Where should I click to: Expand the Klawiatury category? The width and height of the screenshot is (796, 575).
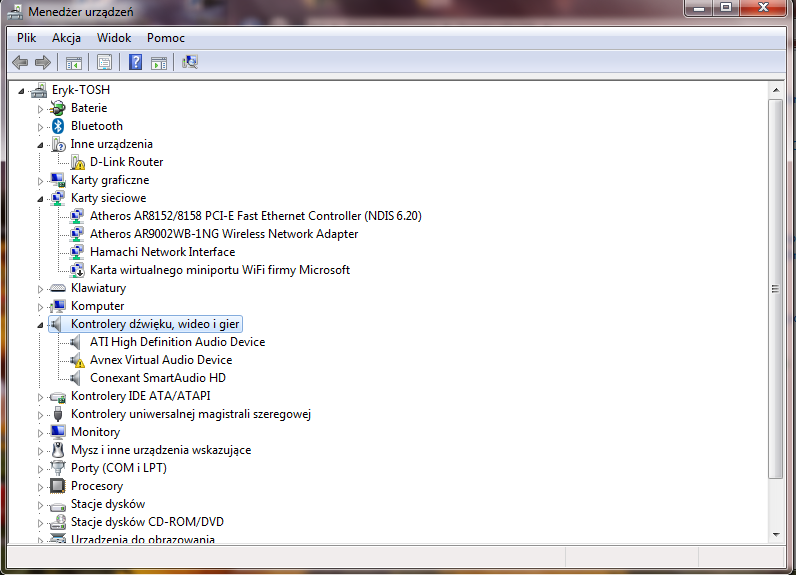point(40,289)
